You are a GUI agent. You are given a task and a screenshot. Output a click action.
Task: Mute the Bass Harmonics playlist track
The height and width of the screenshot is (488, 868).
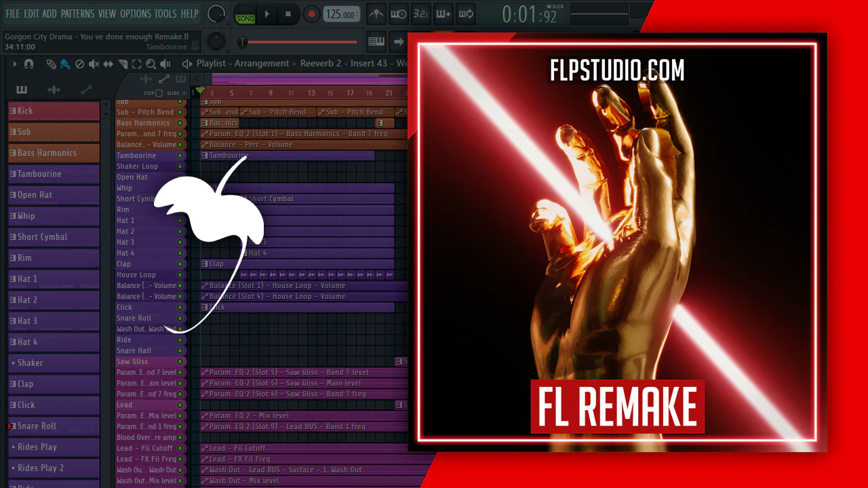(x=180, y=123)
